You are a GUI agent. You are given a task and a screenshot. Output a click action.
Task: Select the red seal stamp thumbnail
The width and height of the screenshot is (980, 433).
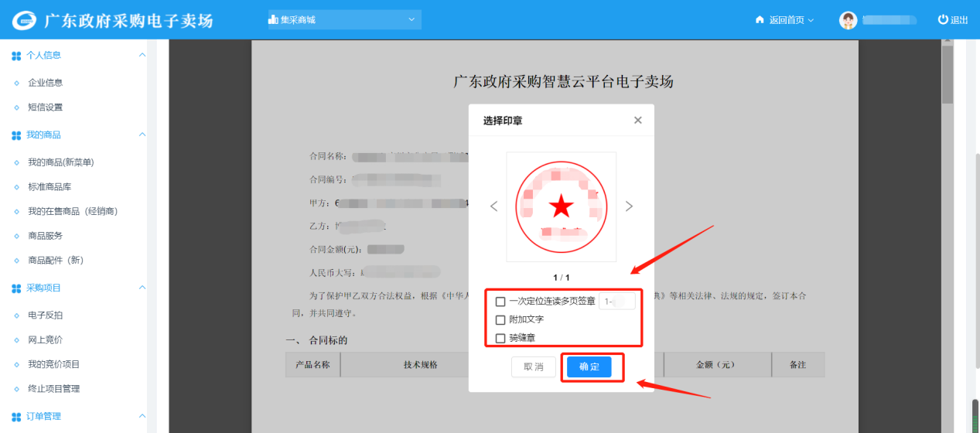(x=562, y=206)
